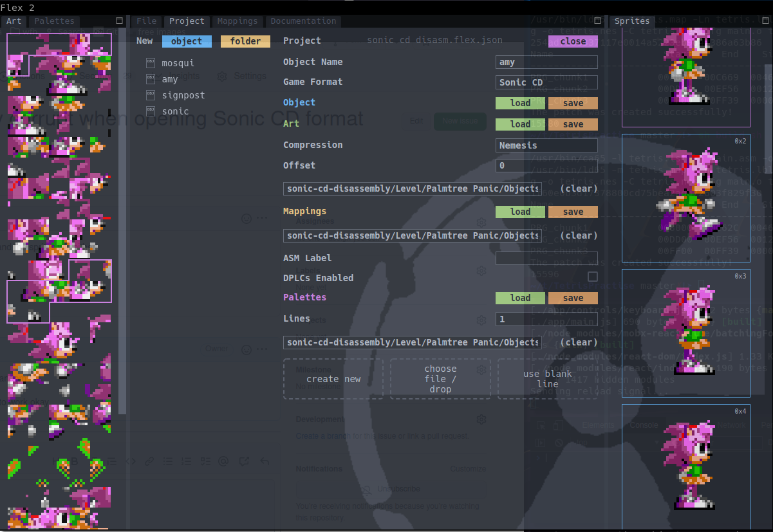This screenshot has width=773, height=532.
Task: Clear the Mappings file path
Action: (579, 235)
